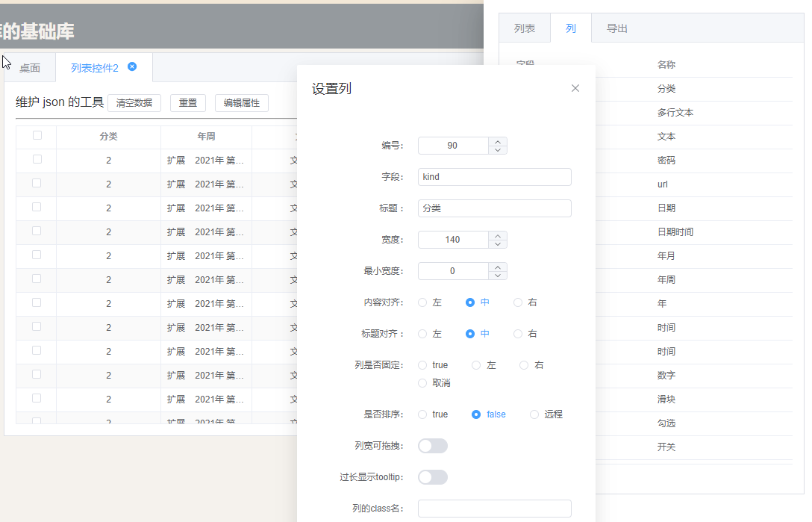Close the 设置列 dialog

(575, 87)
